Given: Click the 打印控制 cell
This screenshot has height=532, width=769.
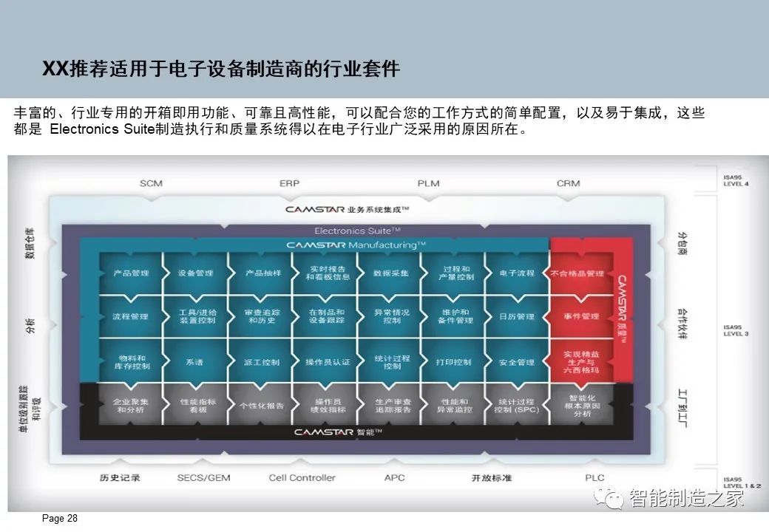Looking at the screenshot, I should (454, 361).
